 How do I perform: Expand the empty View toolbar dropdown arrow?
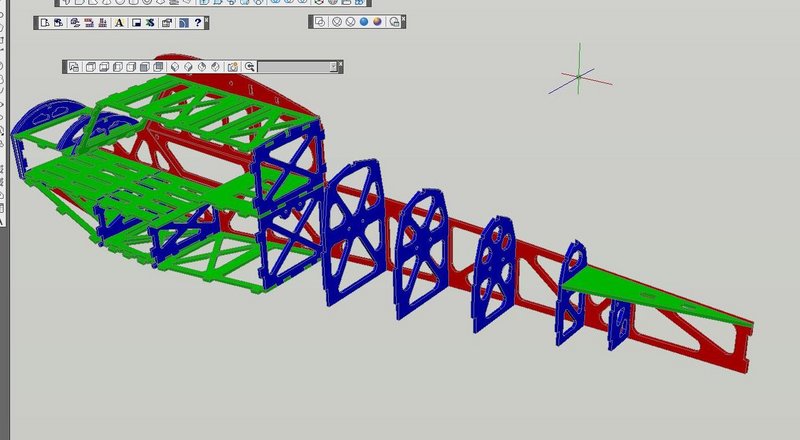(x=333, y=67)
